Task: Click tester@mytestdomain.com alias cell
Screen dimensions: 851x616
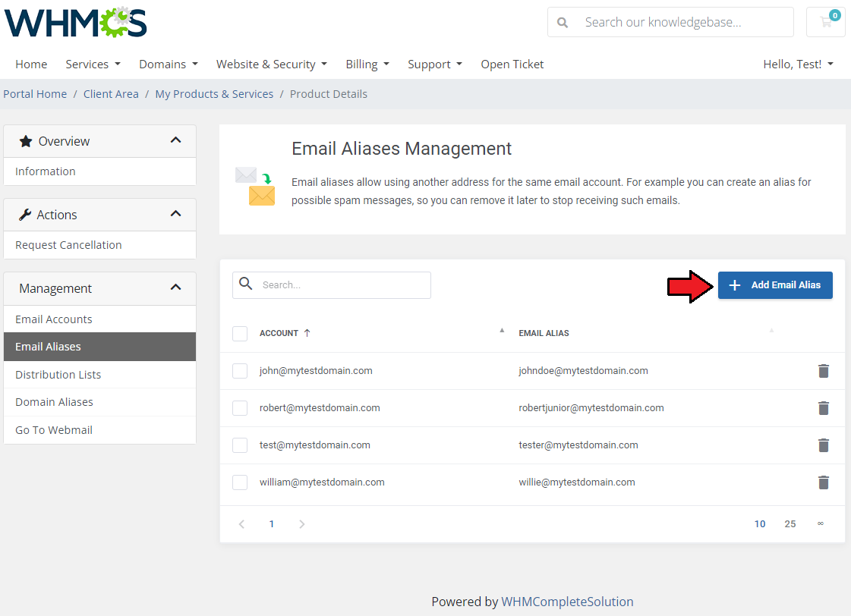Action: tap(578, 445)
